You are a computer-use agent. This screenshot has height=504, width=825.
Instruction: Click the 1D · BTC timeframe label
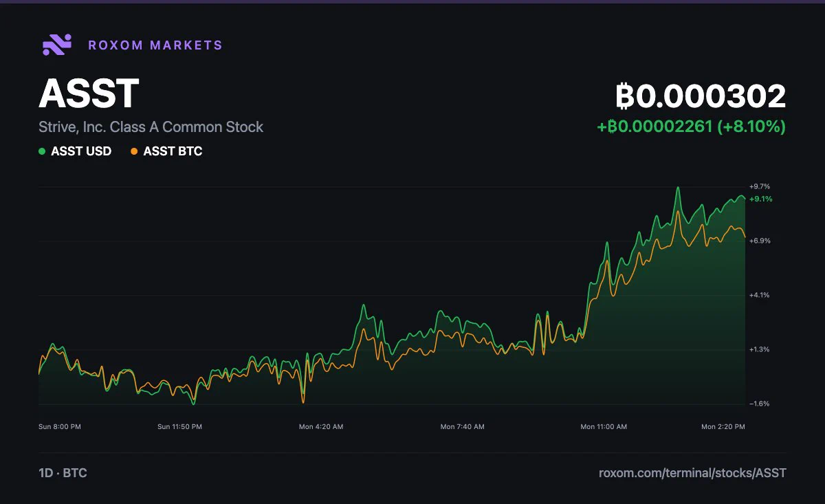(x=63, y=473)
